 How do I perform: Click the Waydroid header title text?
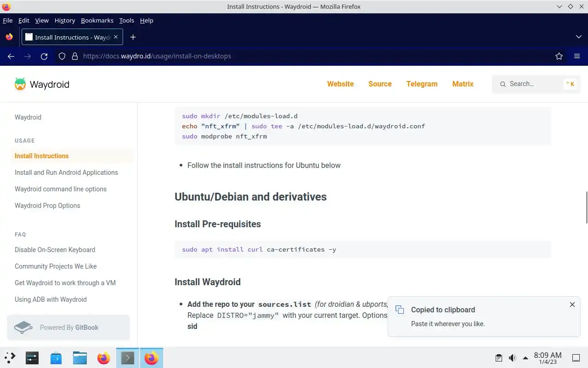(50, 84)
